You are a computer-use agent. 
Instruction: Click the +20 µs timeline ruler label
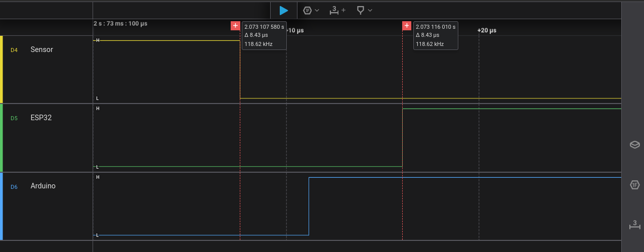pos(487,30)
